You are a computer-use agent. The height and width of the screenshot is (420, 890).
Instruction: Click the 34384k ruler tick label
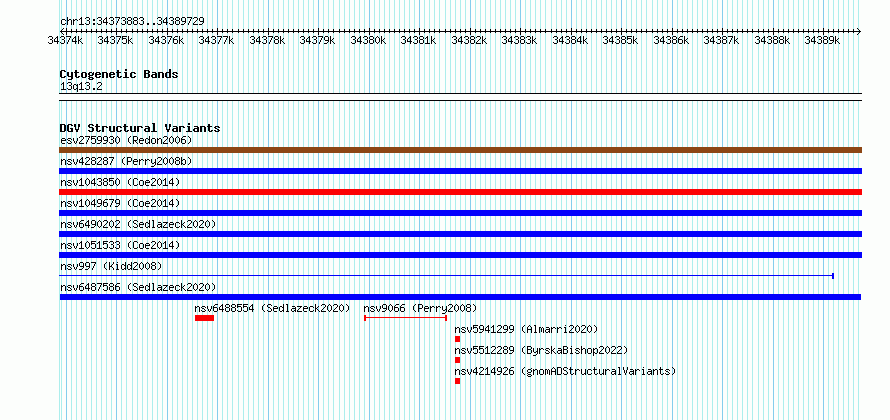coord(570,40)
